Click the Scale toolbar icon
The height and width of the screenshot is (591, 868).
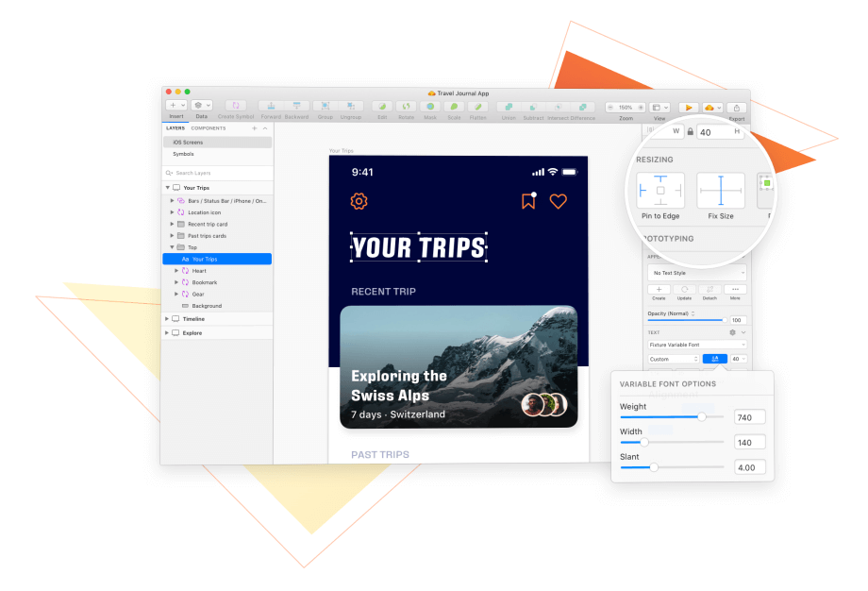454,107
